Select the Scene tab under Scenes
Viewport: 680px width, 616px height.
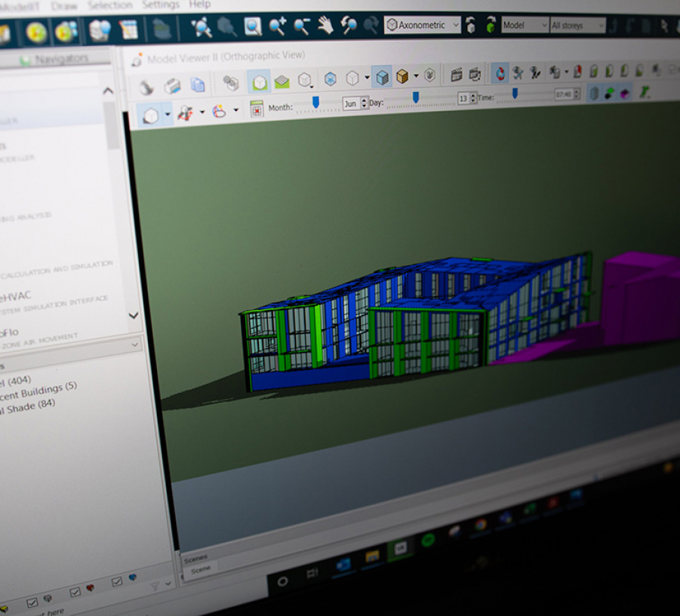pos(200,569)
